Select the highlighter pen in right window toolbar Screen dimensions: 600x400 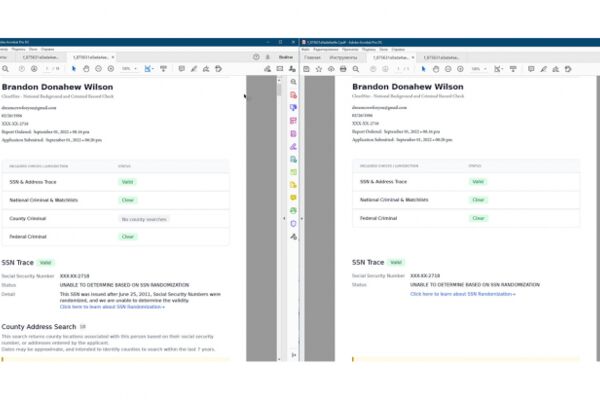(x=543, y=69)
